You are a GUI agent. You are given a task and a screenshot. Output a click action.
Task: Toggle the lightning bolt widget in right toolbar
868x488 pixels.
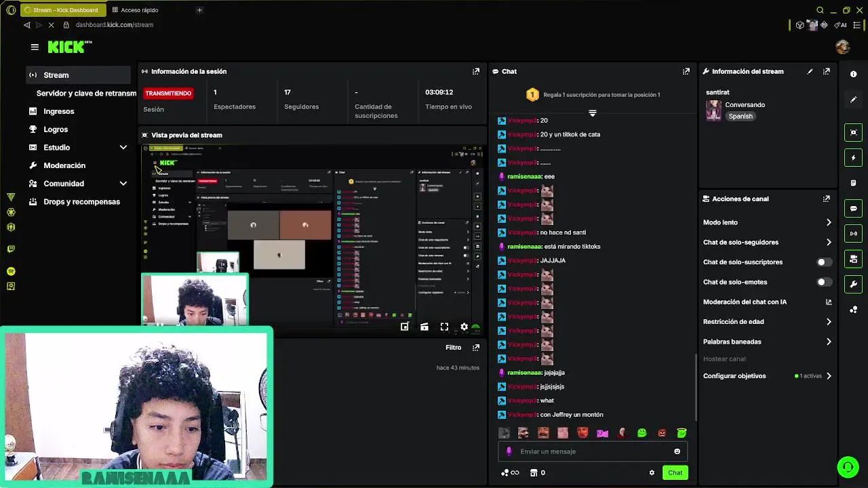tap(854, 158)
